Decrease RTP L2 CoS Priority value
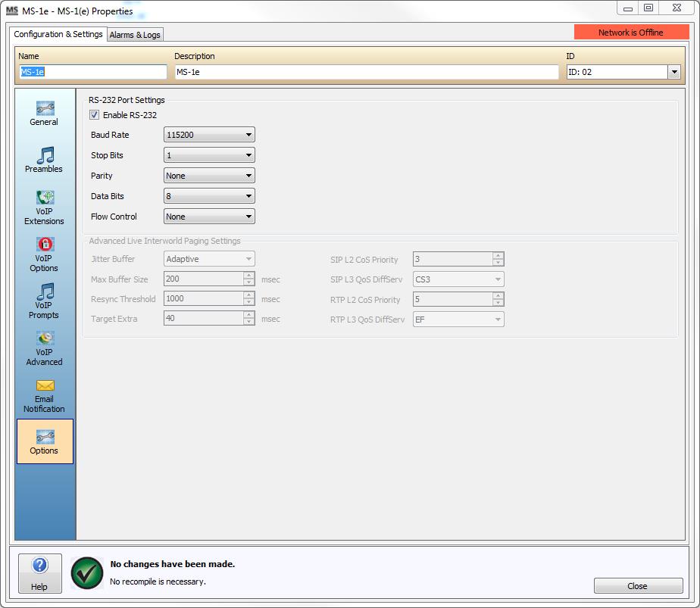 tap(498, 302)
